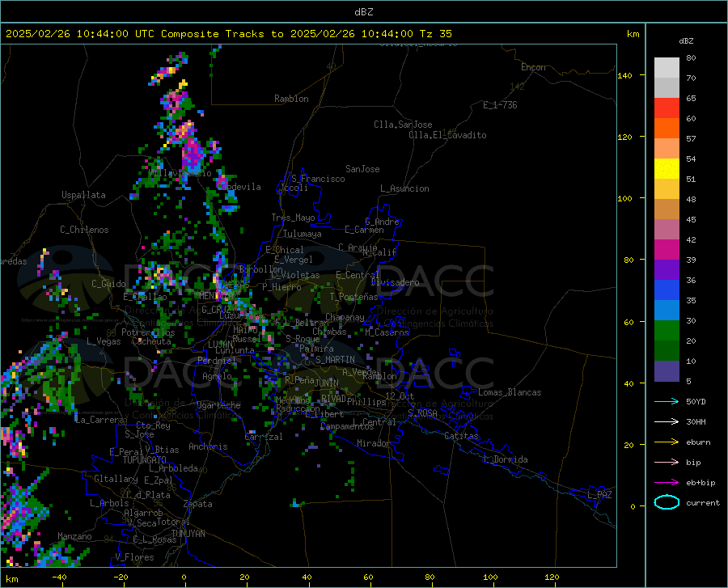Click the timestamp 2025/02/26 10:44:00 UTC header text
The height and width of the screenshot is (588, 728).
pos(80,34)
